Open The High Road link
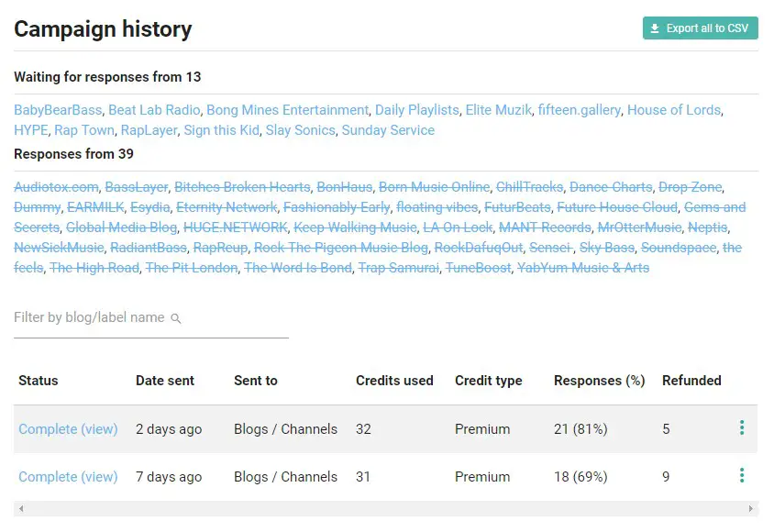Screen dimensions: 774x532 pyautogui.click(x=94, y=268)
